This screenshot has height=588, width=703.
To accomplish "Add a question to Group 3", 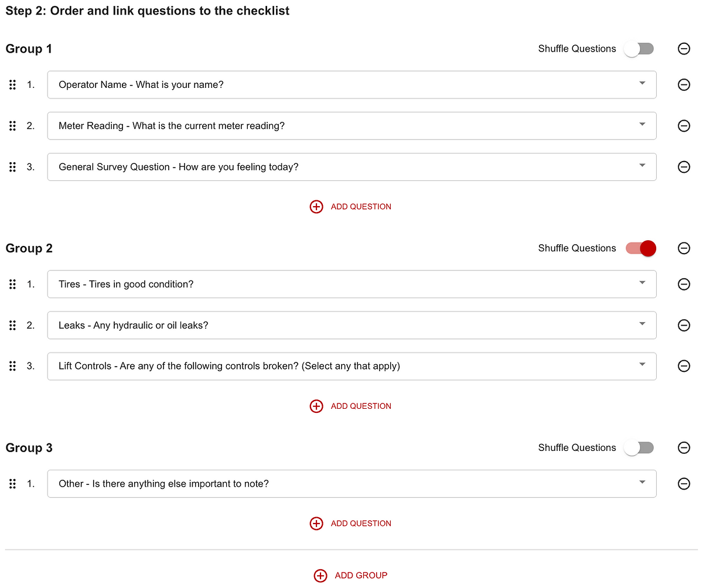I will click(351, 524).
